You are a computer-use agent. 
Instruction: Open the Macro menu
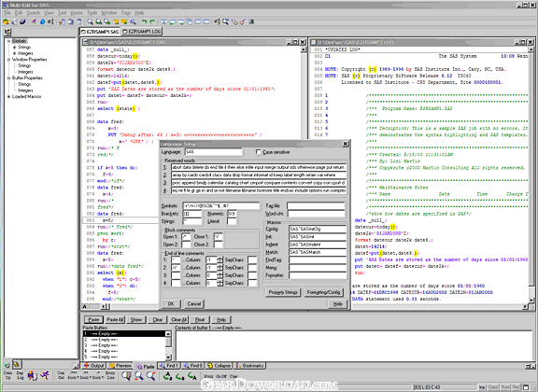(77, 13)
